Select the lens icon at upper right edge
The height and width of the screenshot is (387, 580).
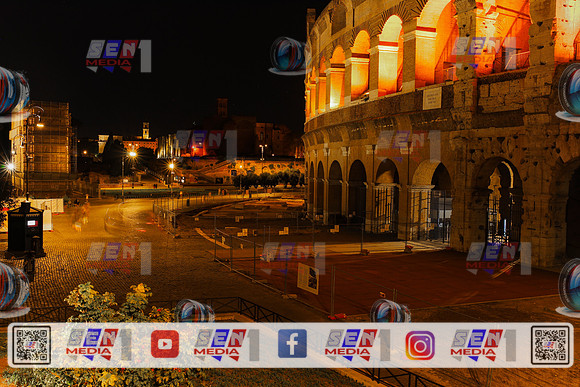click(569, 92)
